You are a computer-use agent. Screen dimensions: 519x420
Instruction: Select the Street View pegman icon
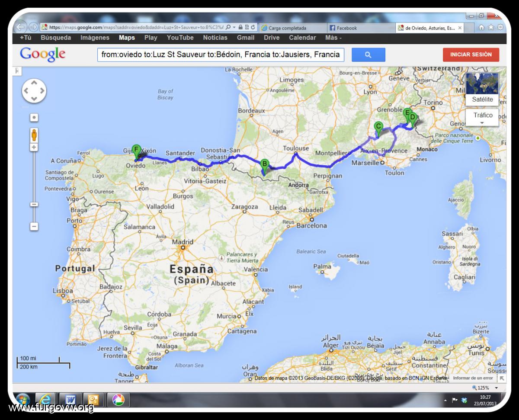pyautogui.click(x=34, y=135)
